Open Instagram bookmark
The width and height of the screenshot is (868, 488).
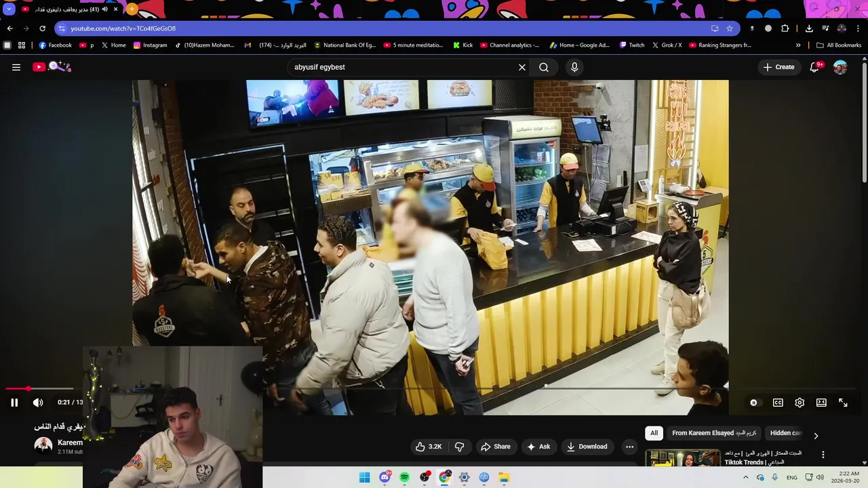(150, 45)
